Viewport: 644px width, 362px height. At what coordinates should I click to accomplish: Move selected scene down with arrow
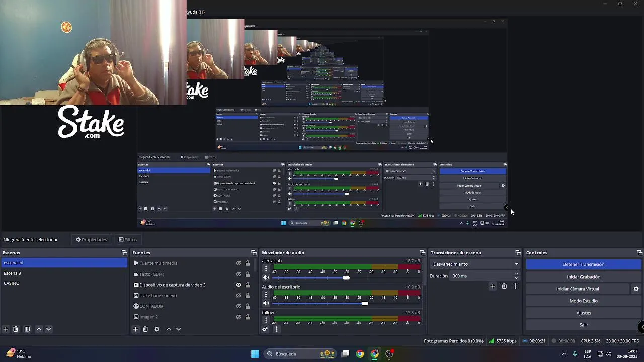pyautogui.click(x=49, y=329)
